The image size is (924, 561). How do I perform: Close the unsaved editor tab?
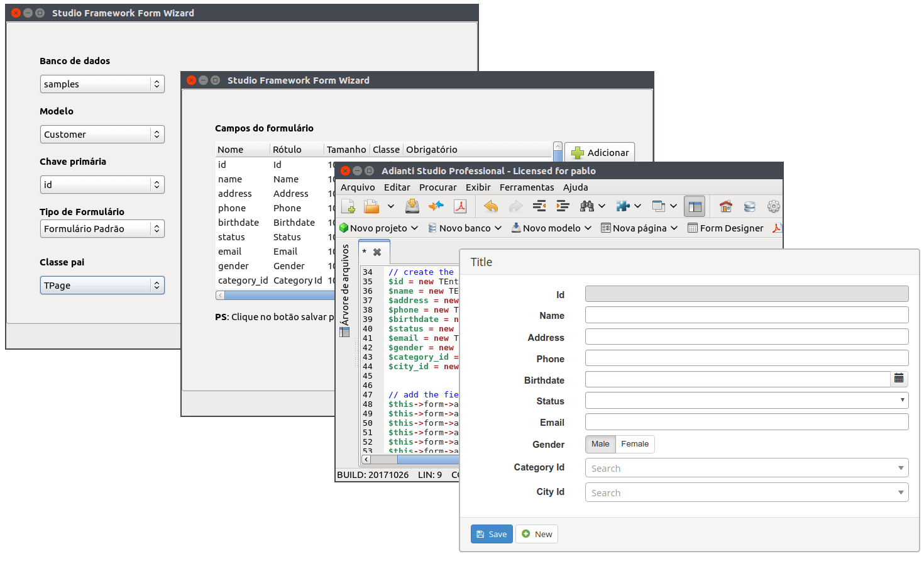coord(377,252)
